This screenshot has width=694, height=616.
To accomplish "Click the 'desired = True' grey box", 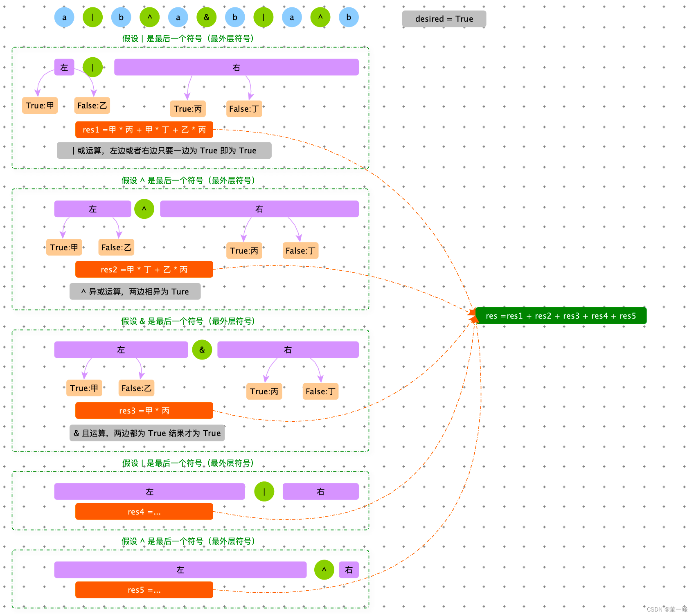I will coord(444,19).
